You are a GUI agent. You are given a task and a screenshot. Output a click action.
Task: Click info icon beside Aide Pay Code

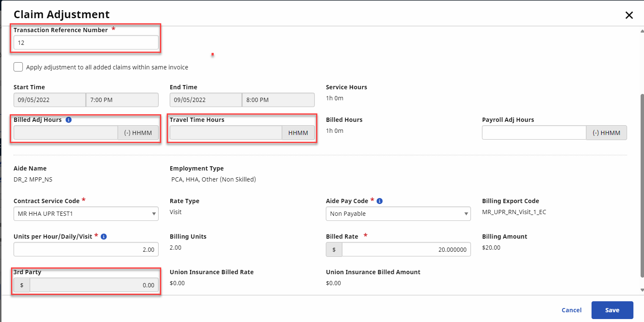380,201
